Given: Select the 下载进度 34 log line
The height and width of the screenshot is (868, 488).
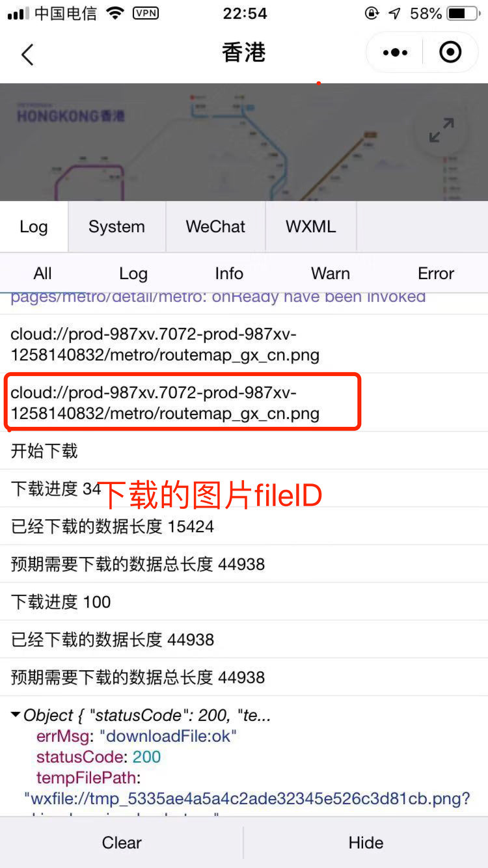Looking at the screenshot, I should tap(244, 489).
